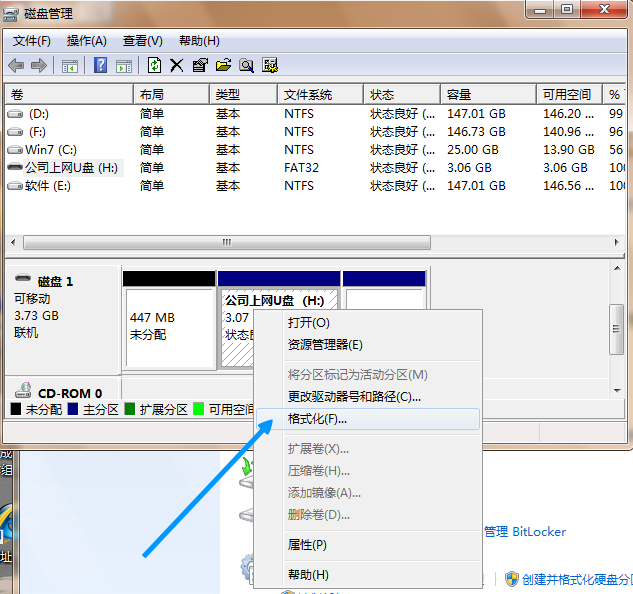This screenshot has width=633, height=594.
Task: Minimize the 磁盘管理 window
Action: 540,10
